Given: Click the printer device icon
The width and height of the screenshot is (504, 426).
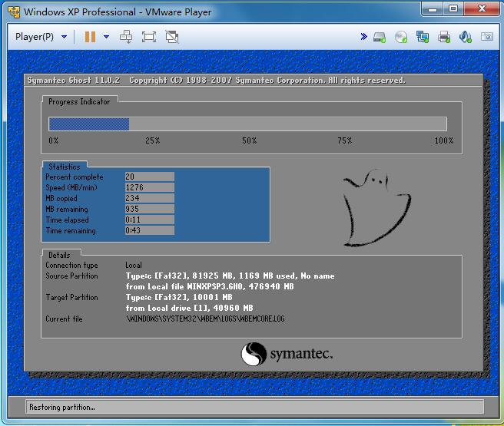Looking at the screenshot, I should point(444,37).
